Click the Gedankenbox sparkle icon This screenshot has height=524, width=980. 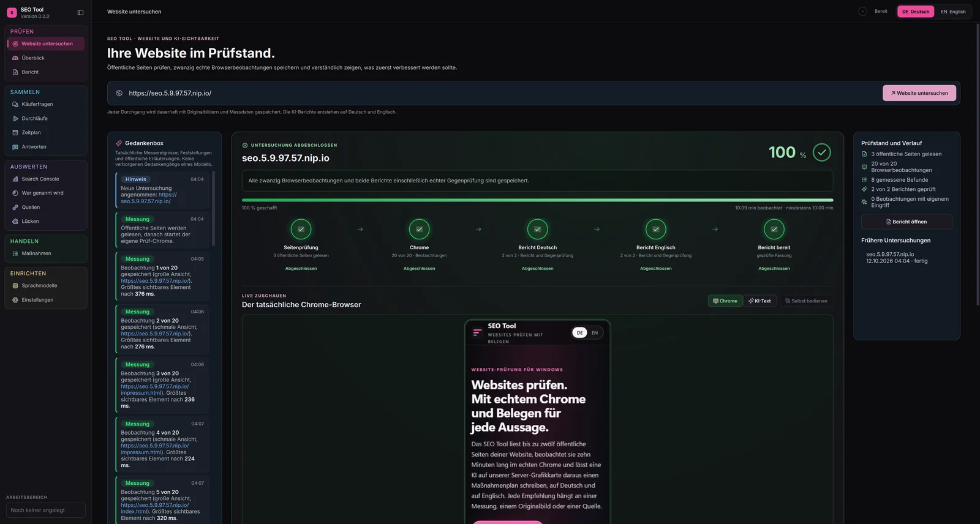coord(119,143)
